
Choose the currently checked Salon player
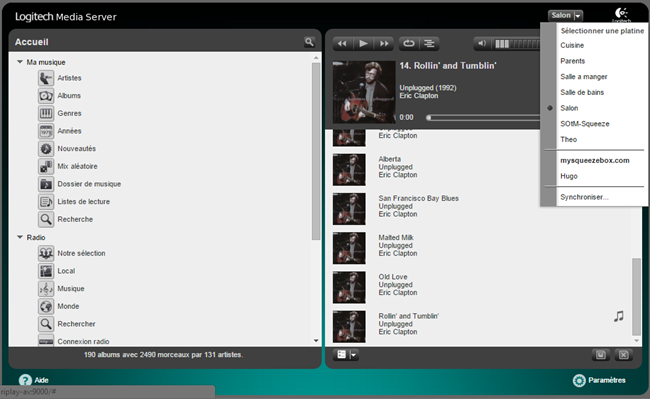tap(569, 108)
